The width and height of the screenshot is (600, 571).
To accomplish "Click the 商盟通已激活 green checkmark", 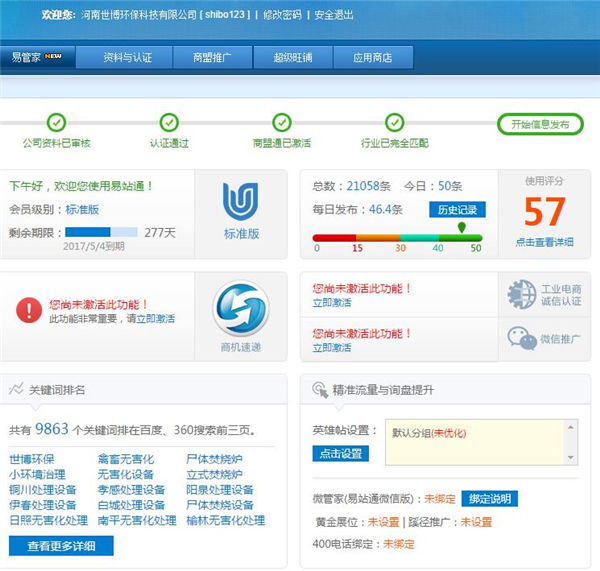I will 282,123.
